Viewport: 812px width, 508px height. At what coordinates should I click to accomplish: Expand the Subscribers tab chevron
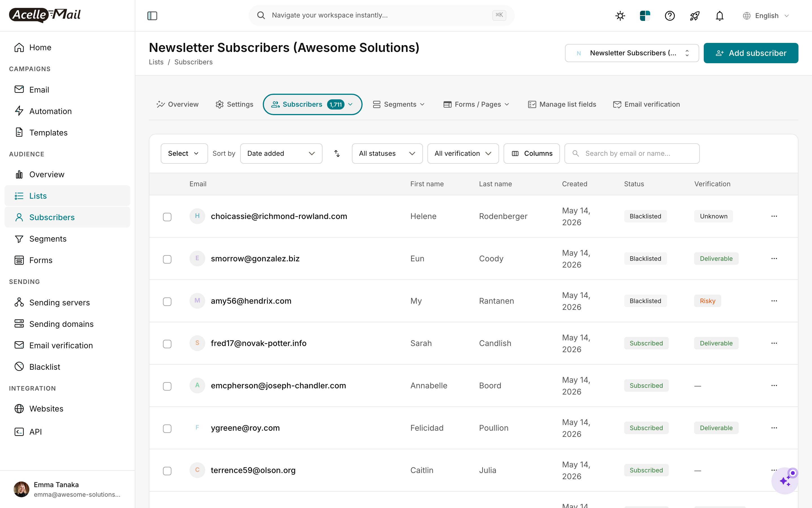[350, 104]
